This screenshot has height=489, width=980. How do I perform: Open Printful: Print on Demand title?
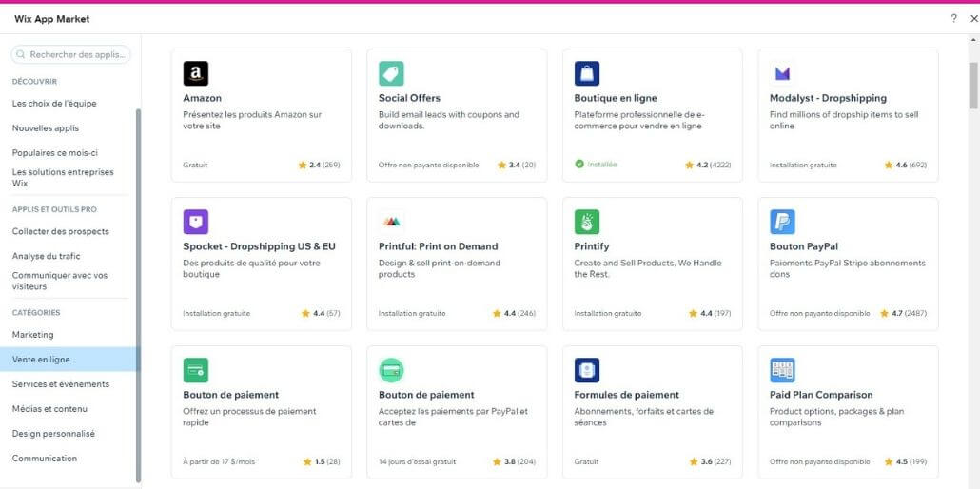(438, 246)
